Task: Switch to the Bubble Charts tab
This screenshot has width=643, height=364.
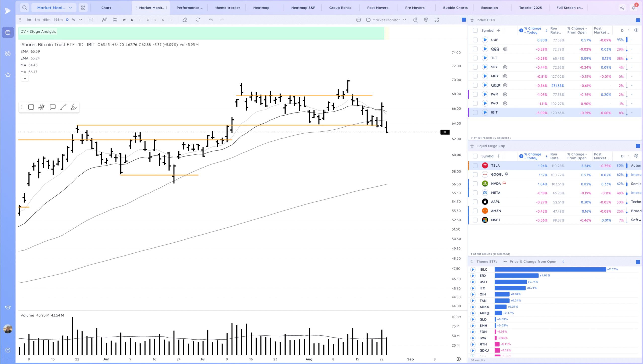Action: tap(455, 8)
